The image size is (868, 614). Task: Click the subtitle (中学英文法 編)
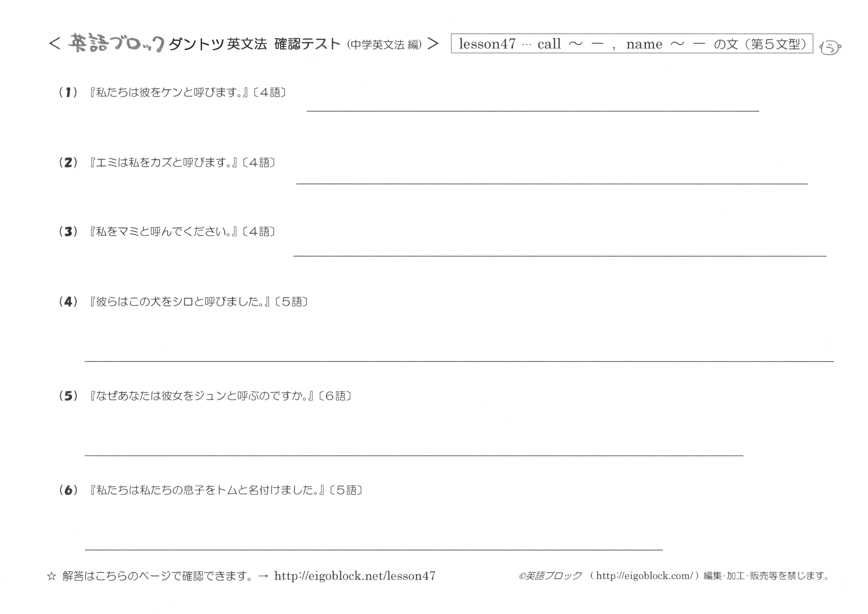(384, 45)
